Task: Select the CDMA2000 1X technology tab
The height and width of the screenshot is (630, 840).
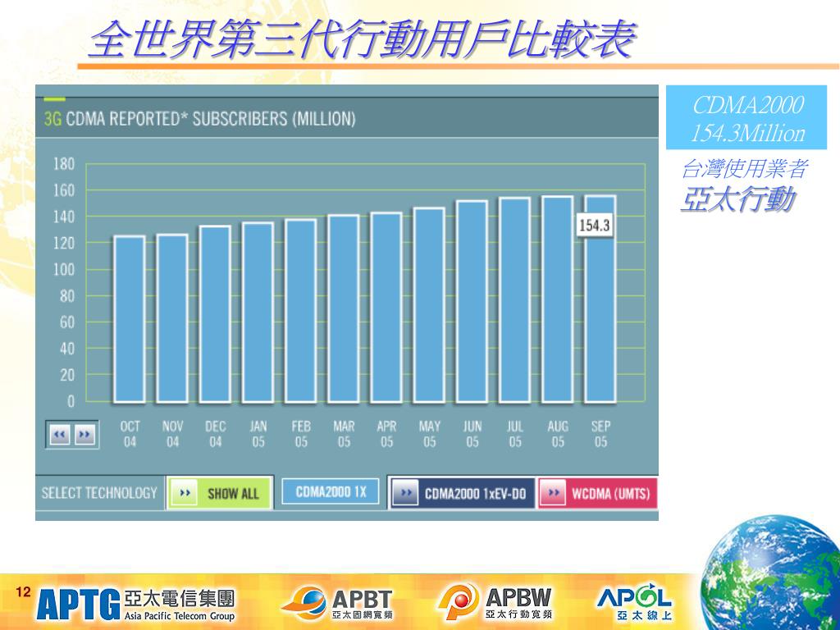Action: (x=331, y=492)
